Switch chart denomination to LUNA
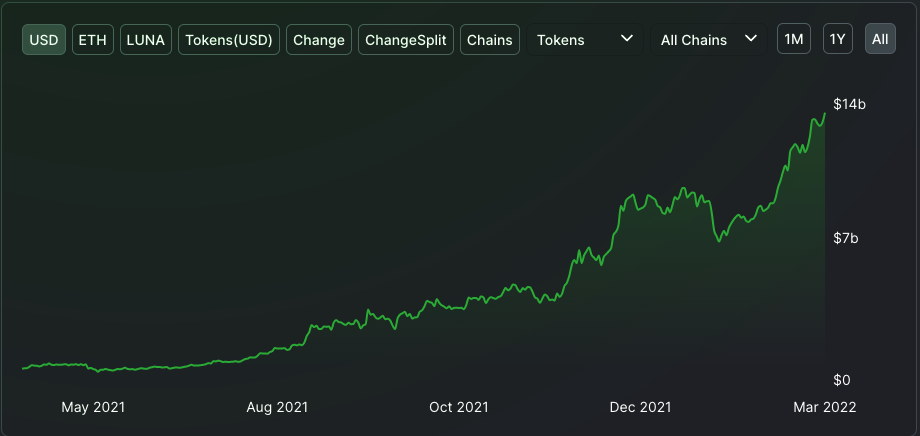920x436 pixels. point(146,40)
